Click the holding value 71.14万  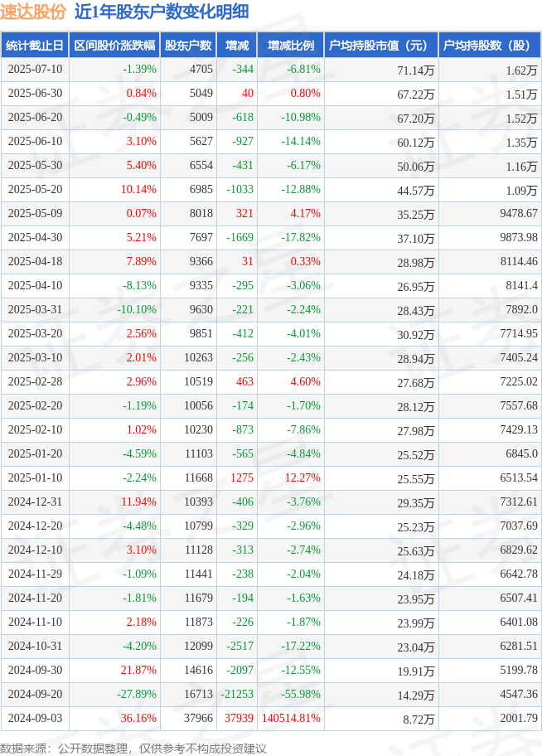pyautogui.click(x=416, y=70)
